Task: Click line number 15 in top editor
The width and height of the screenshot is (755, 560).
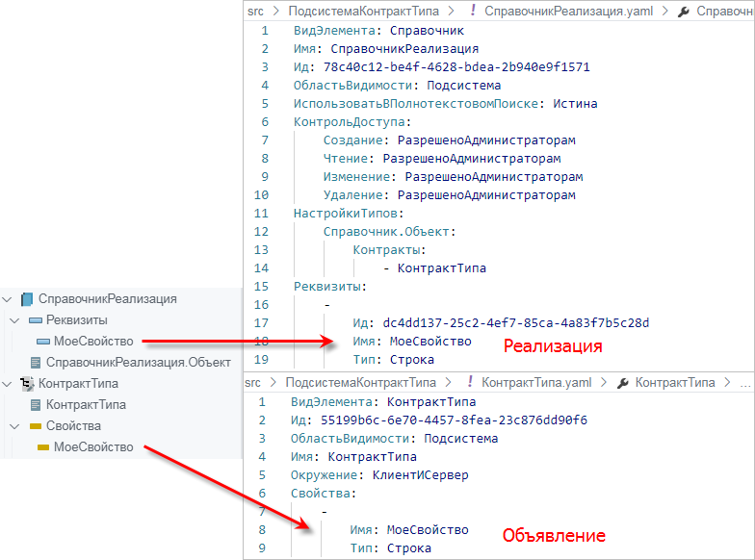Action: [261, 287]
